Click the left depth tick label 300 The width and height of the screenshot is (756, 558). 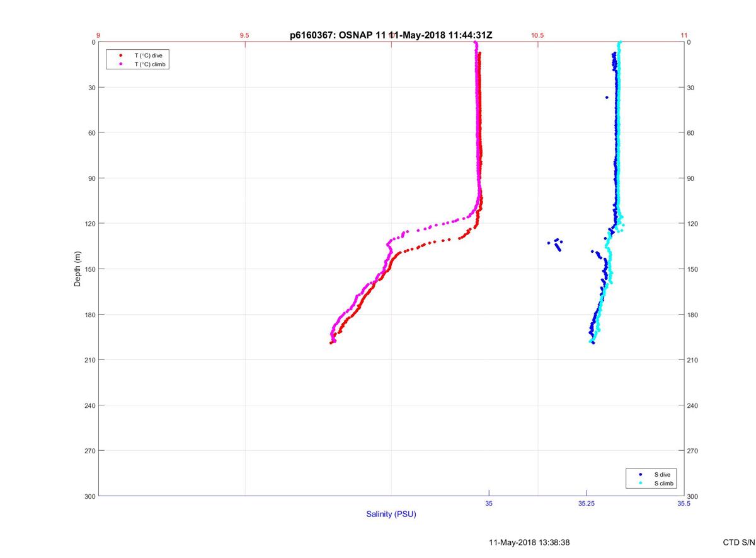[89, 496]
